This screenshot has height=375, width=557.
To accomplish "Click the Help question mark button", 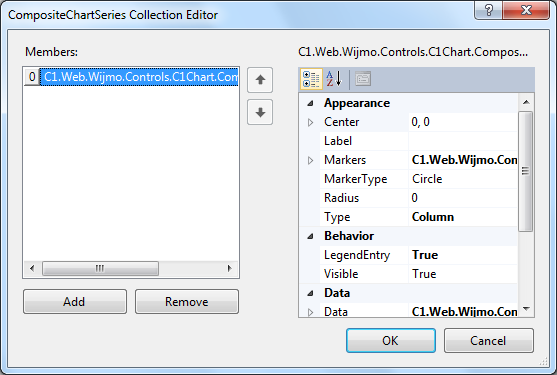I will (489, 10).
